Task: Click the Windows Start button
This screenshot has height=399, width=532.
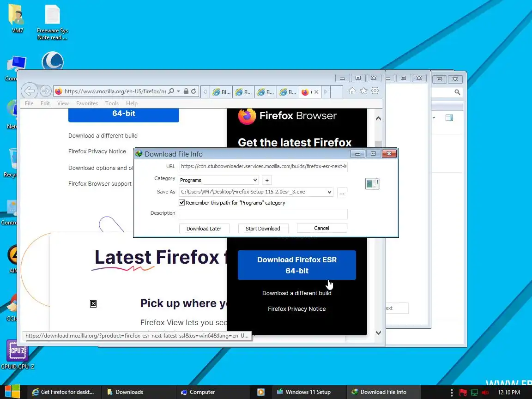Action: pyautogui.click(x=12, y=392)
